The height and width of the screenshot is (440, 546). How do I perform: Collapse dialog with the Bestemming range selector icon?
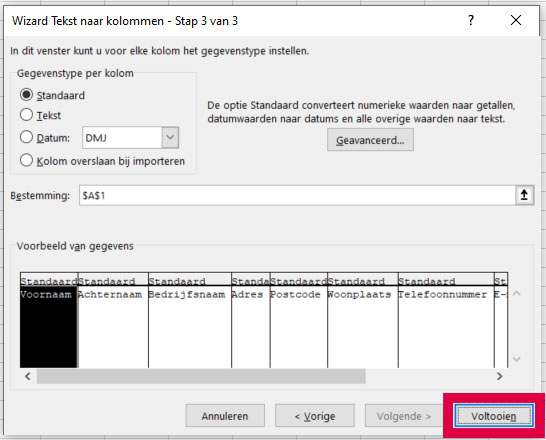click(524, 195)
